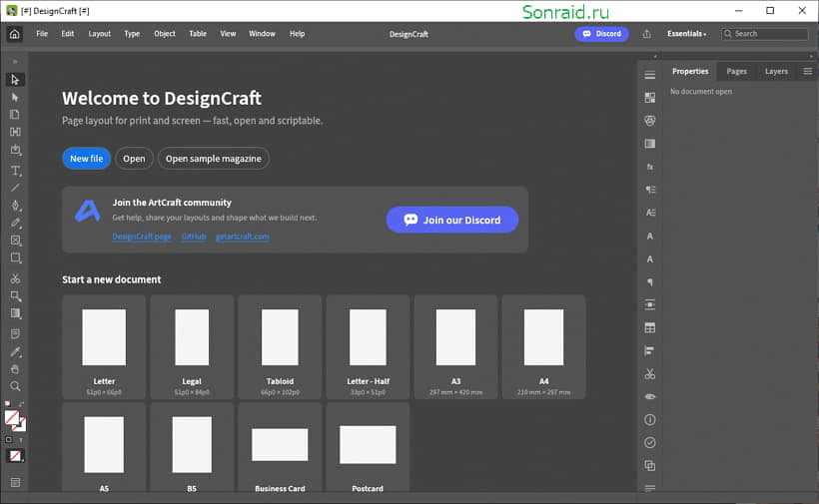819x504 pixels.
Task: Click the New file button
Action: (x=86, y=159)
